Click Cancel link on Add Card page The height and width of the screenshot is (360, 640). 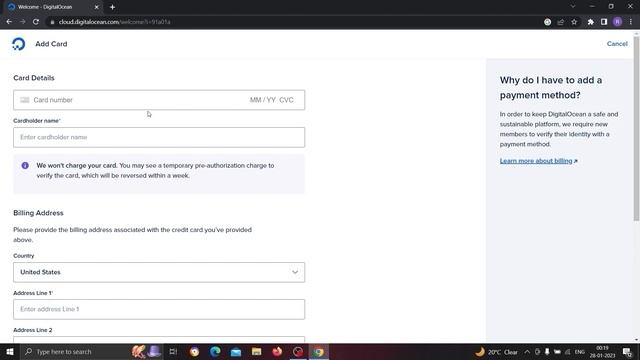click(617, 44)
